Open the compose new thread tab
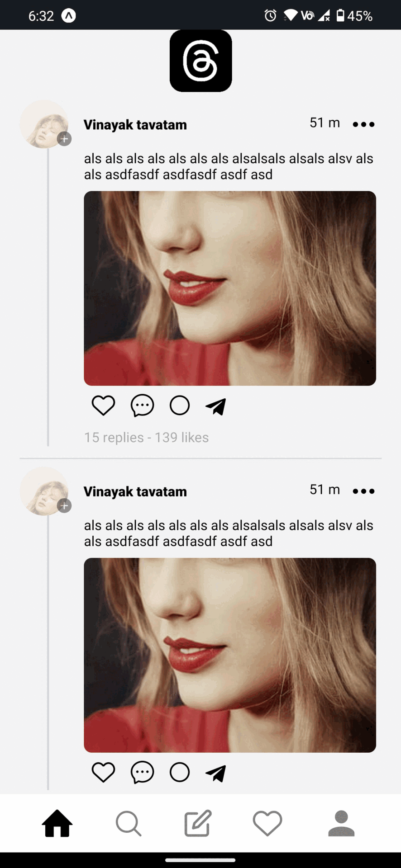Viewport: 401px width, 868px height. (x=198, y=823)
